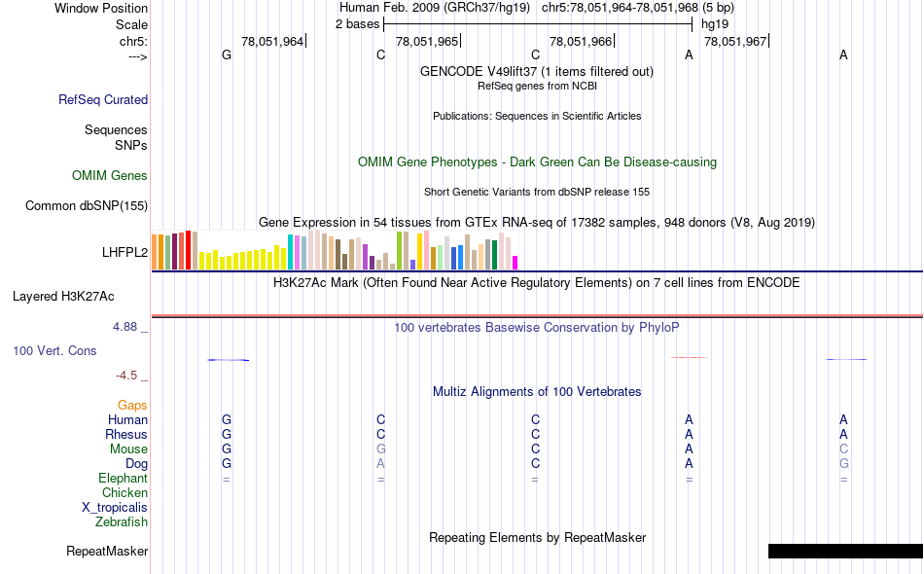Click the Mouse row's mismatched C at last column

pos(844,449)
